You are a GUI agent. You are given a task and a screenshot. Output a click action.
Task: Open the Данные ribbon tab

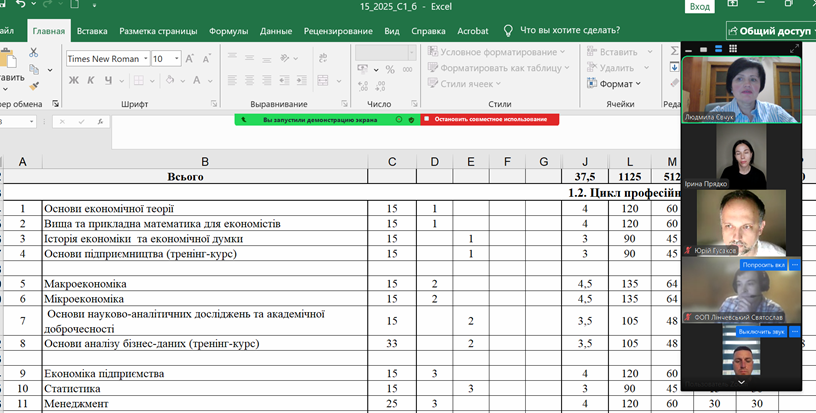pyautogui.click(x=276, y=31)
